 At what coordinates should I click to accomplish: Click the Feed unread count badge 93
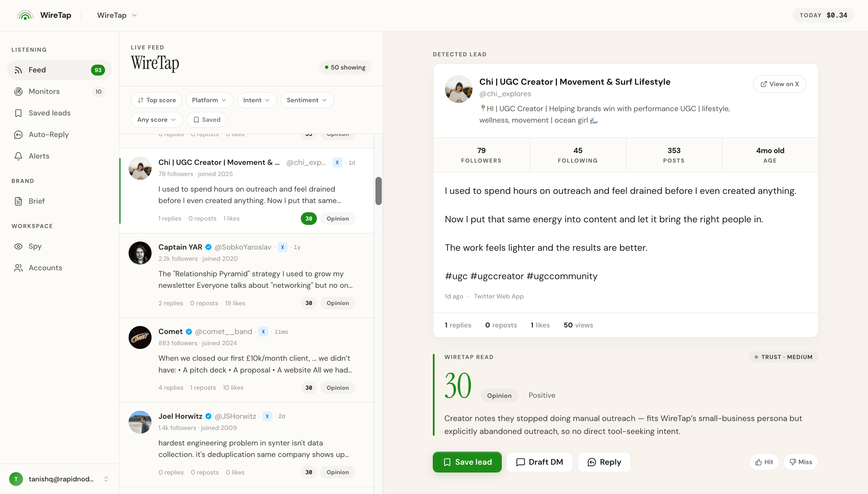tap(98, 70)
